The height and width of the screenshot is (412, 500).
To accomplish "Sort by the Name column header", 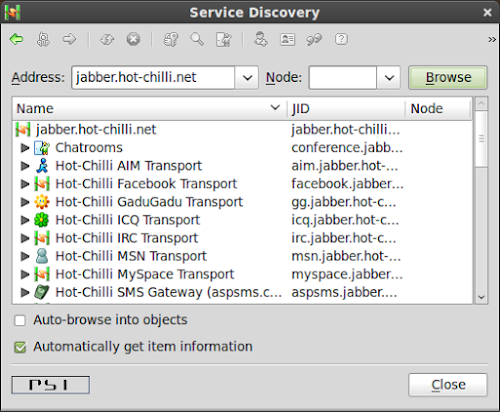I will coord(149,109).
